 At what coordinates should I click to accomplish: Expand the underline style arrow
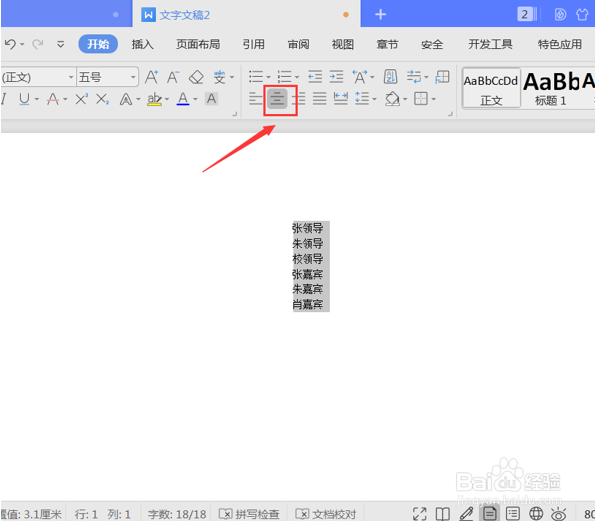click(37, 99)
